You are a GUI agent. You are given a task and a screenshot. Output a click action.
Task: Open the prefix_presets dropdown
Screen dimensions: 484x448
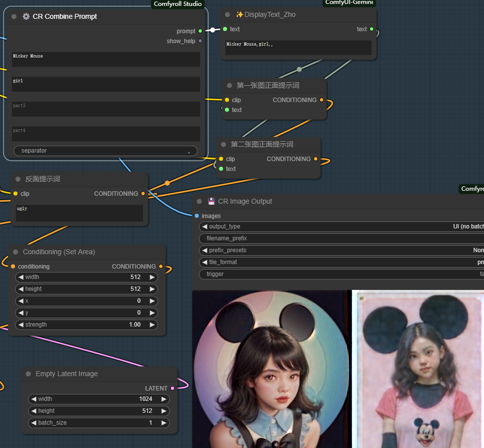(342, 250)
